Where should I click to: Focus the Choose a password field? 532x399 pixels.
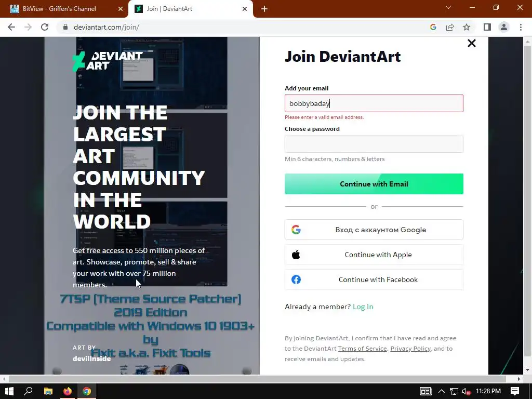(x=374, y=144)
